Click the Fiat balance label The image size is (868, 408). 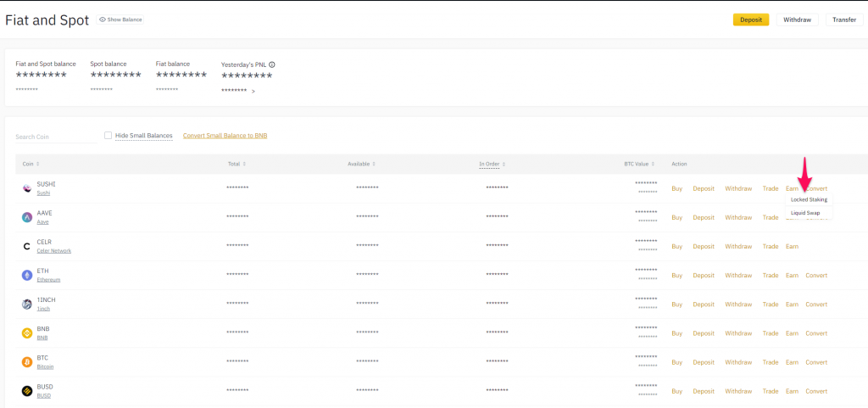click(173, 64)
